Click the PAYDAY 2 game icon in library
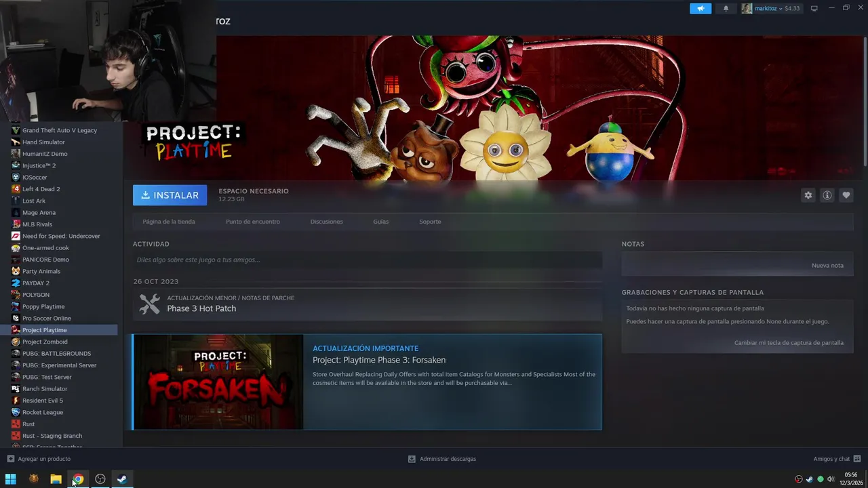This screenshot has height=488, width=868. [16, 283]
